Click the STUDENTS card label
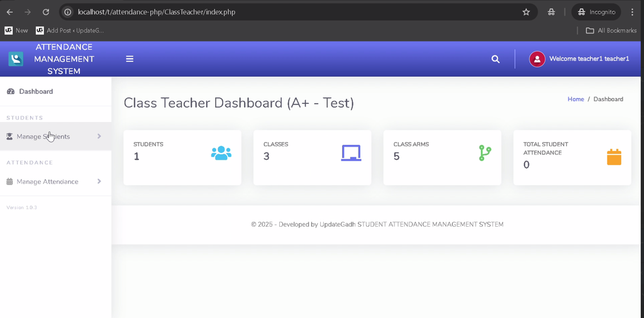The image size is (644, 318). pyautogui.click(x=148, y=144)
